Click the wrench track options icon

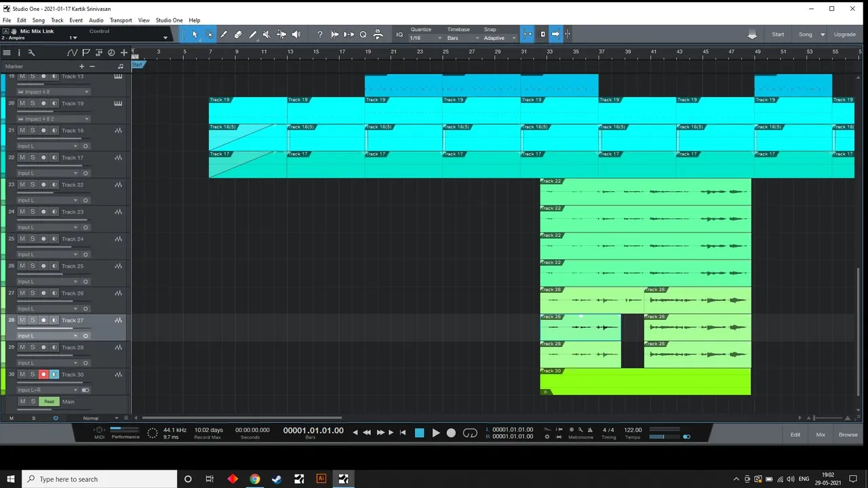[x=31, y=53]
